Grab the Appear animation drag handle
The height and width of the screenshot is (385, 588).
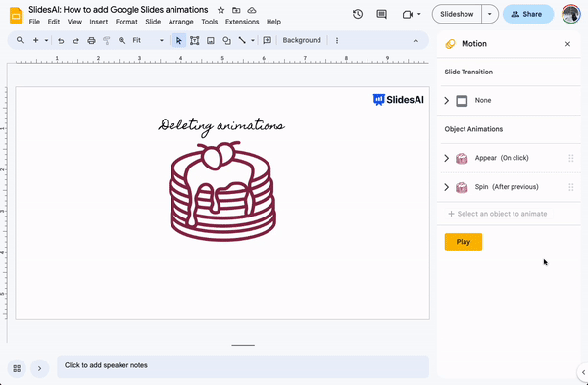tap(570, 158)
